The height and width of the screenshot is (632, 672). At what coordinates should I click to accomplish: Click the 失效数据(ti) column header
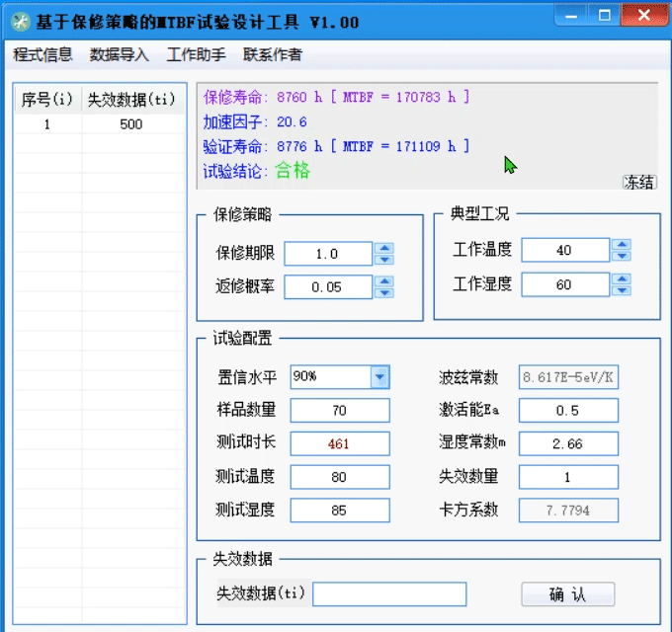pos(130,99)
